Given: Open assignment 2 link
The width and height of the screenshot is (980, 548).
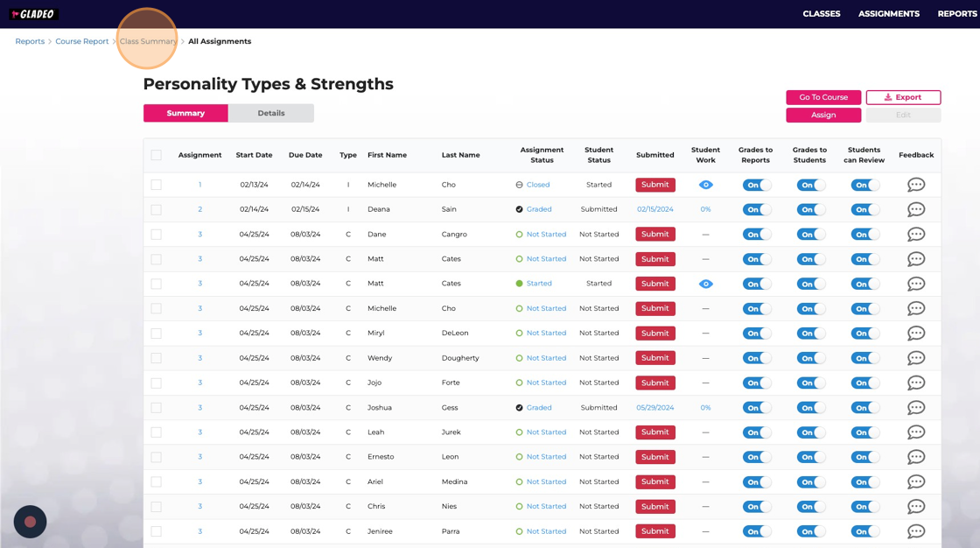Looking at the screenshot, I should (200, 209).
